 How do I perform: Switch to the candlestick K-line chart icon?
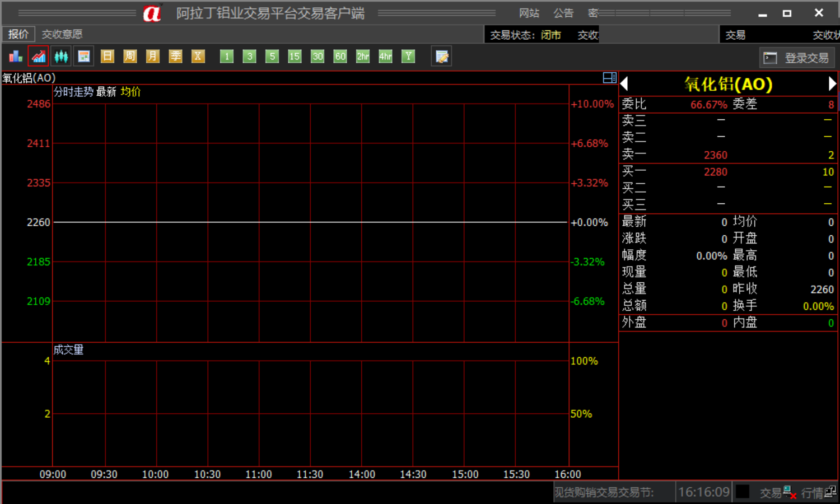[61, 57]
